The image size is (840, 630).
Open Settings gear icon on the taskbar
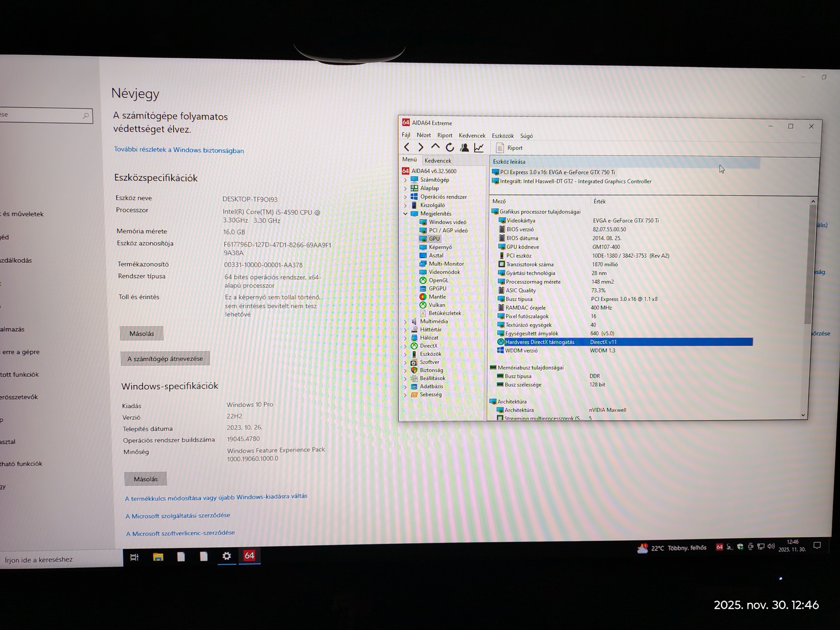coord(227,556)
